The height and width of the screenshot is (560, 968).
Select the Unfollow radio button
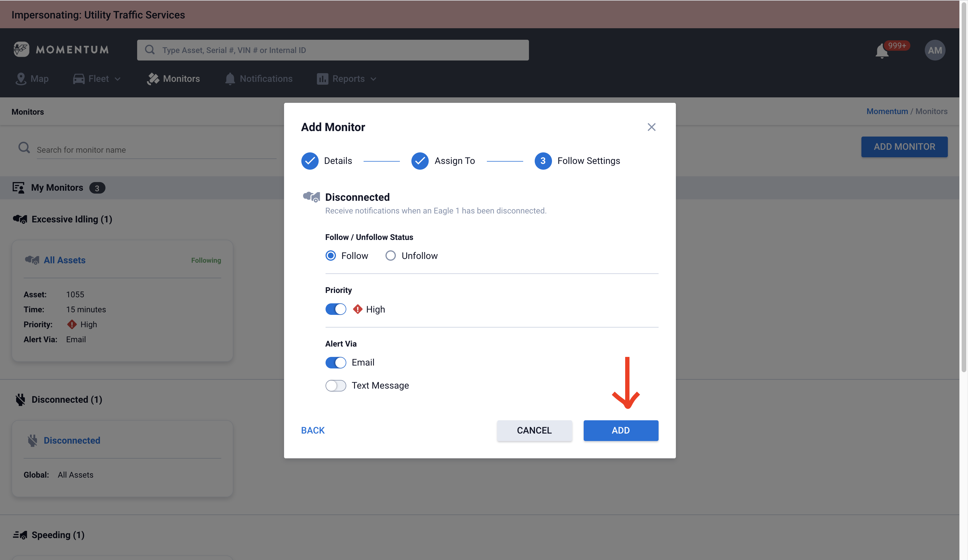[390, 256]
